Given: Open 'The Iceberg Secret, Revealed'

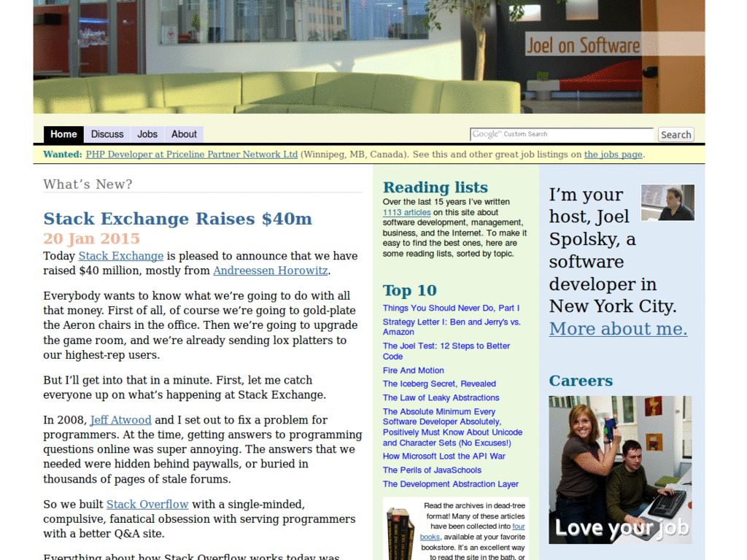Looking at the screenshot, I should (439, 384).
